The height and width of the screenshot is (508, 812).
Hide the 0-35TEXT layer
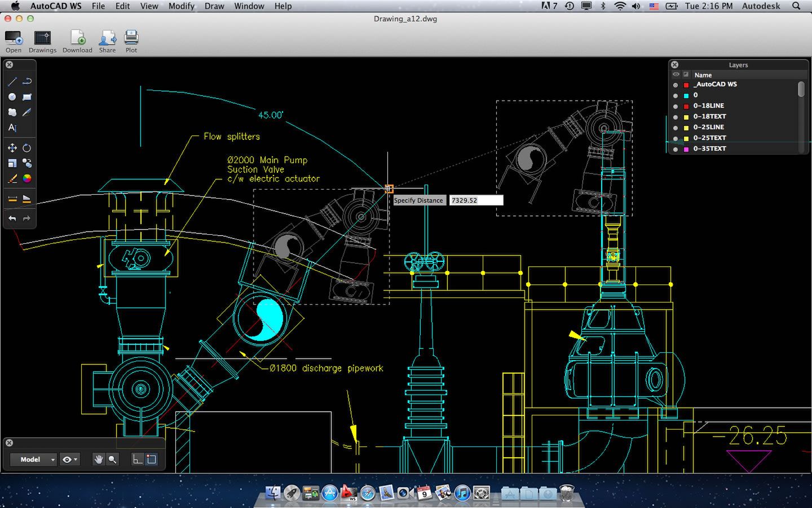tap(676, 149)
